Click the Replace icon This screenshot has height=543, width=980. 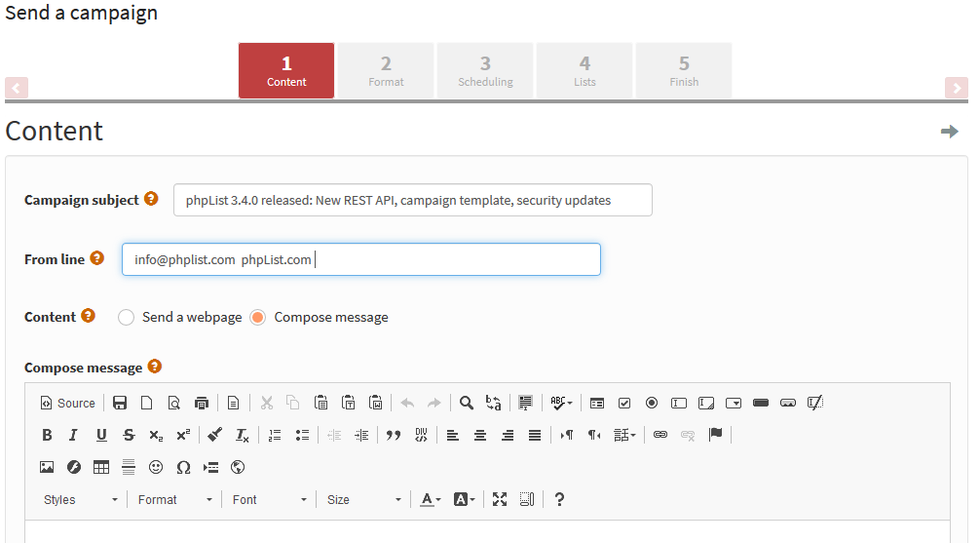coord(494,403)
